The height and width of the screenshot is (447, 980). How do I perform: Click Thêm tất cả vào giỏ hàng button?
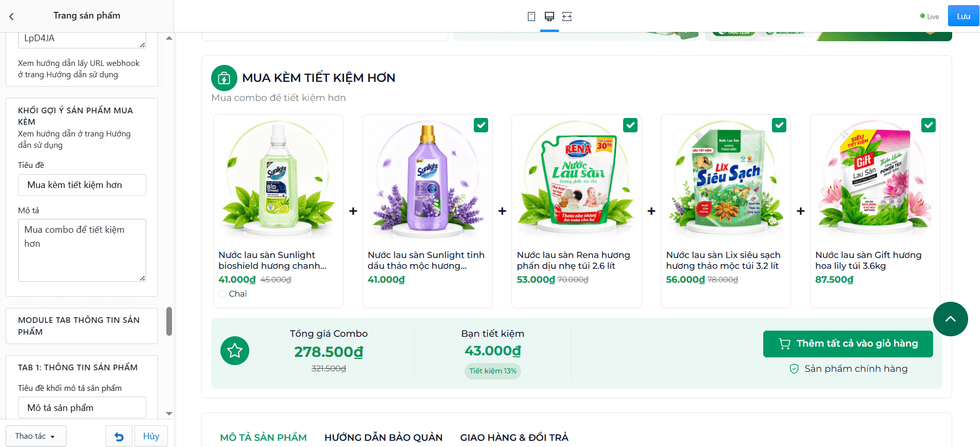point(848,343)
